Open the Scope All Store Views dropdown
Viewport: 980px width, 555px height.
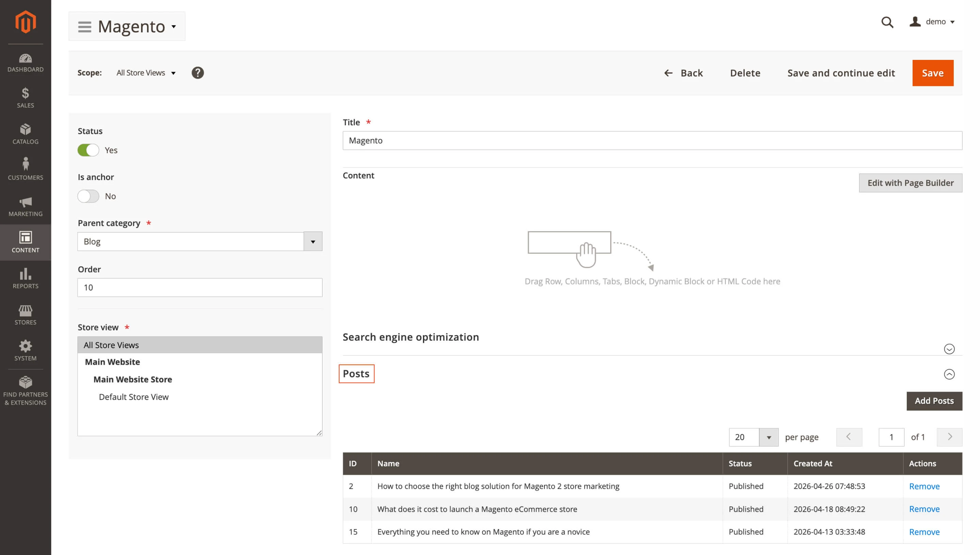click(x=146, y=73)
